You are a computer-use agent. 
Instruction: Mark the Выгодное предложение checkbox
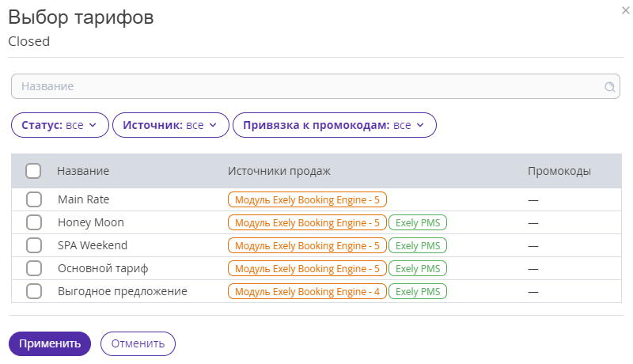[x=34, y=291]
